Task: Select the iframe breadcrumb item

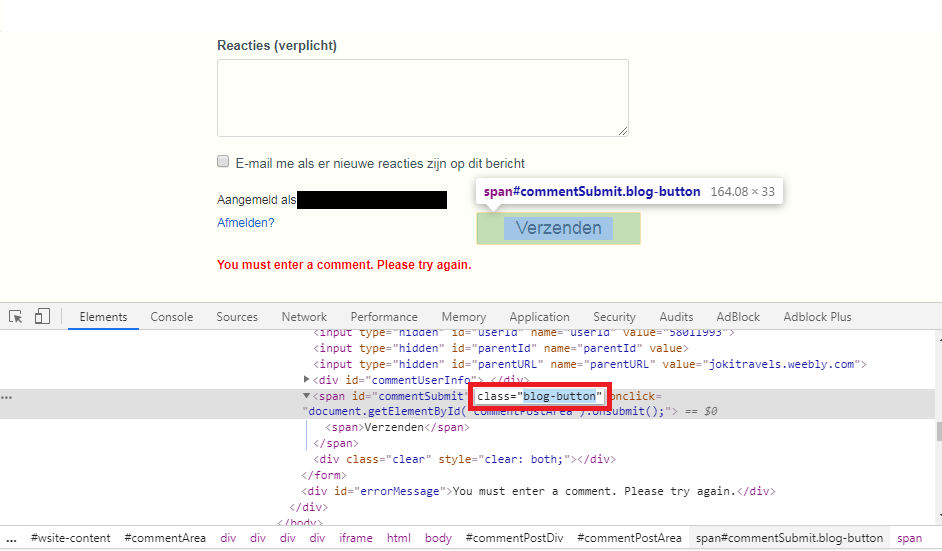Action: point(355,538)
